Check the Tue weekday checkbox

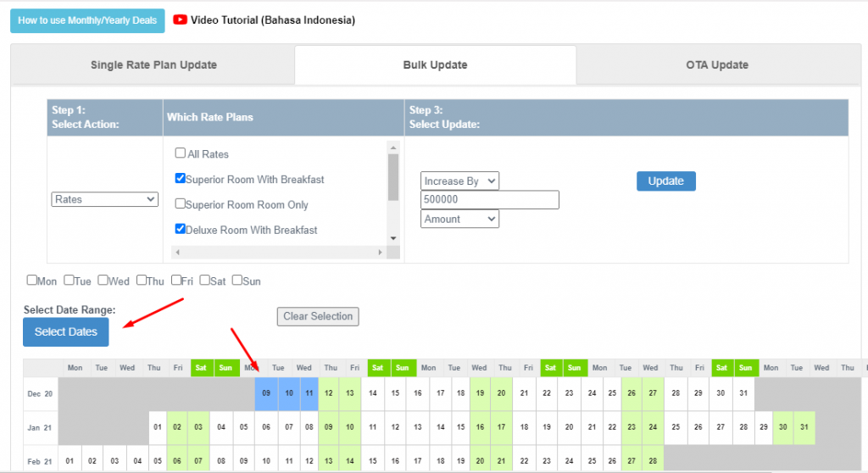[x=70, y=281]
